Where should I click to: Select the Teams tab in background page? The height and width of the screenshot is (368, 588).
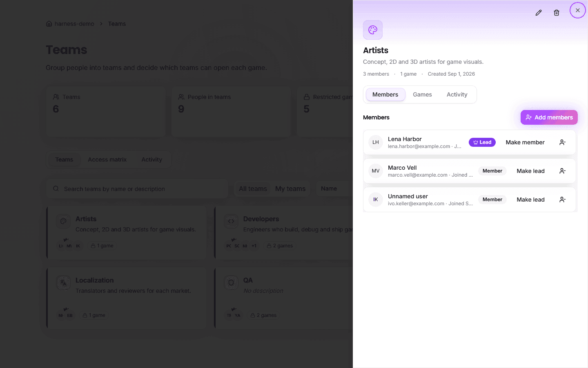[64, 159]
